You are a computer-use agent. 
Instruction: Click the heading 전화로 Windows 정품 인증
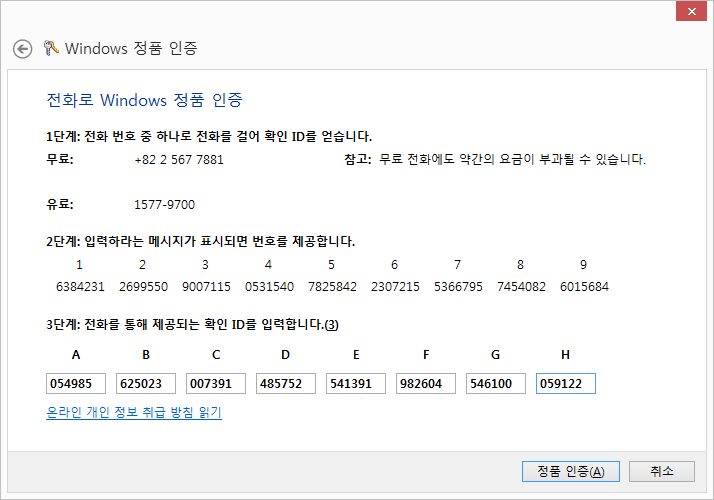144,100
